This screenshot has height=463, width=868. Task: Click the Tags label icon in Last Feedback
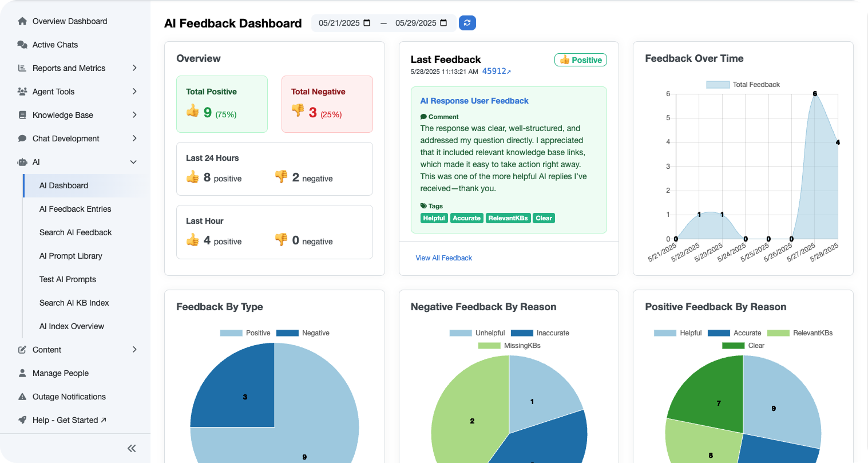pos(423,205)
